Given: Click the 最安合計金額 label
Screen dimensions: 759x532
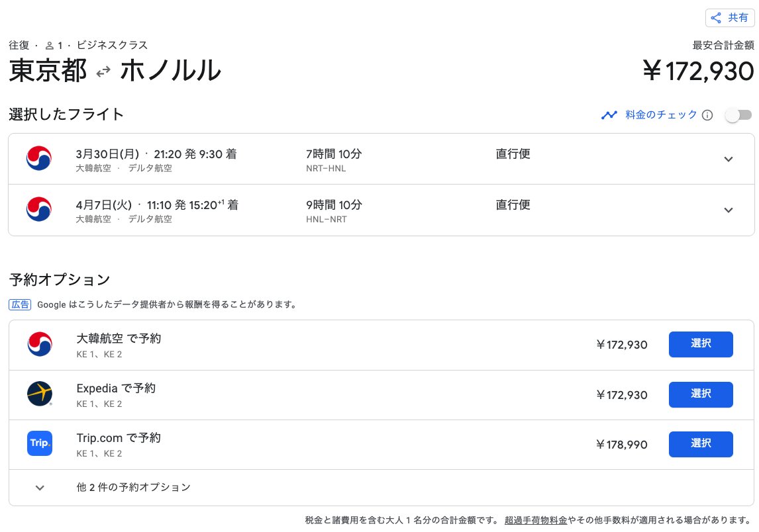Looking at the screenshot, I should coord(723,46).
